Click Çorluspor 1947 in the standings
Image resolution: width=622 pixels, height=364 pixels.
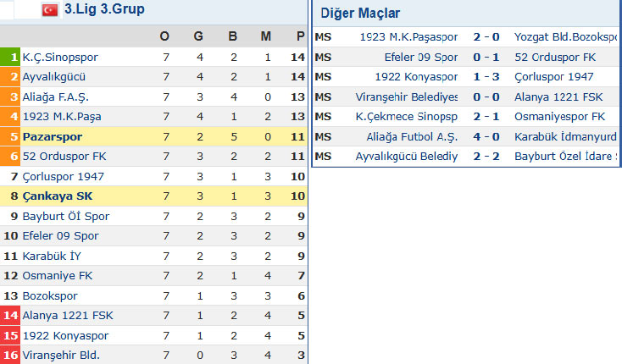click(64, 176)
